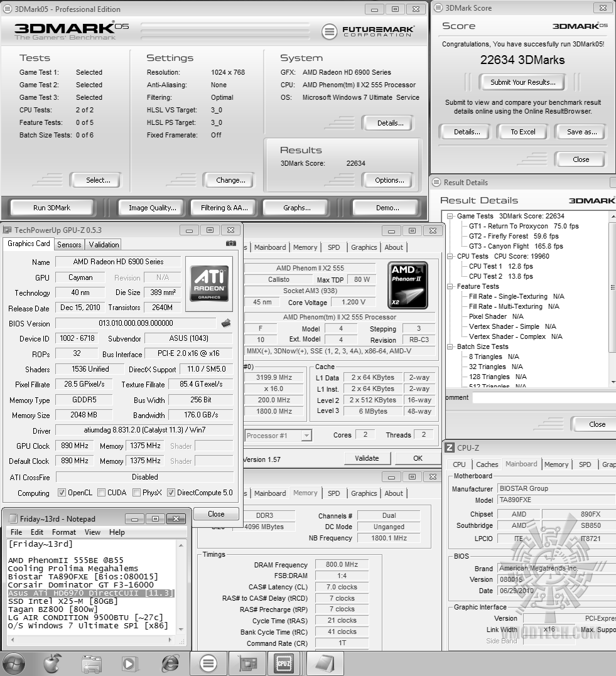
Task: Click the Result Details window title icon
Action: (x=436, y=183)
